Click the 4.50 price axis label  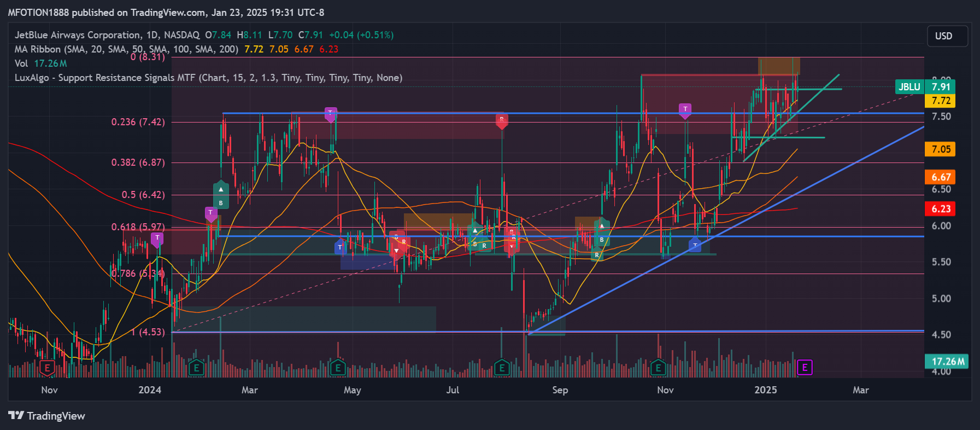point(941,335)
